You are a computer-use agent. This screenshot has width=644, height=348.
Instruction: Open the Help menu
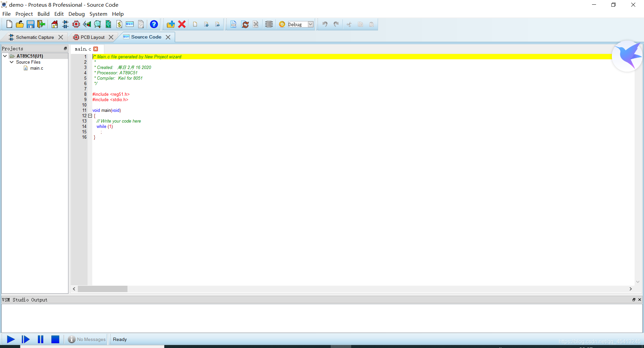(x=118, y=14)
